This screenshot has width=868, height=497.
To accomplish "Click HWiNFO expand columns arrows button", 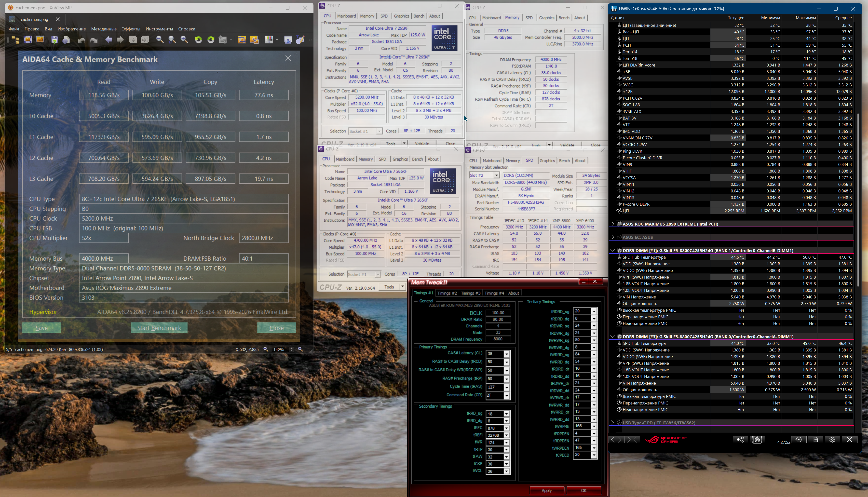I will (616, 440).
